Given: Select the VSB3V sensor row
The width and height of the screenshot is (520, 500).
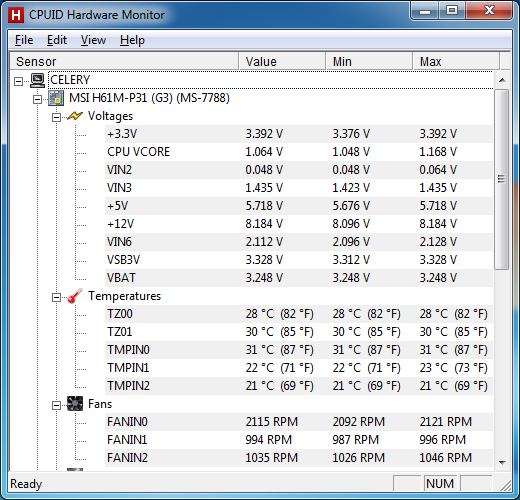Looking at the screenshot, I should (299, 260).
